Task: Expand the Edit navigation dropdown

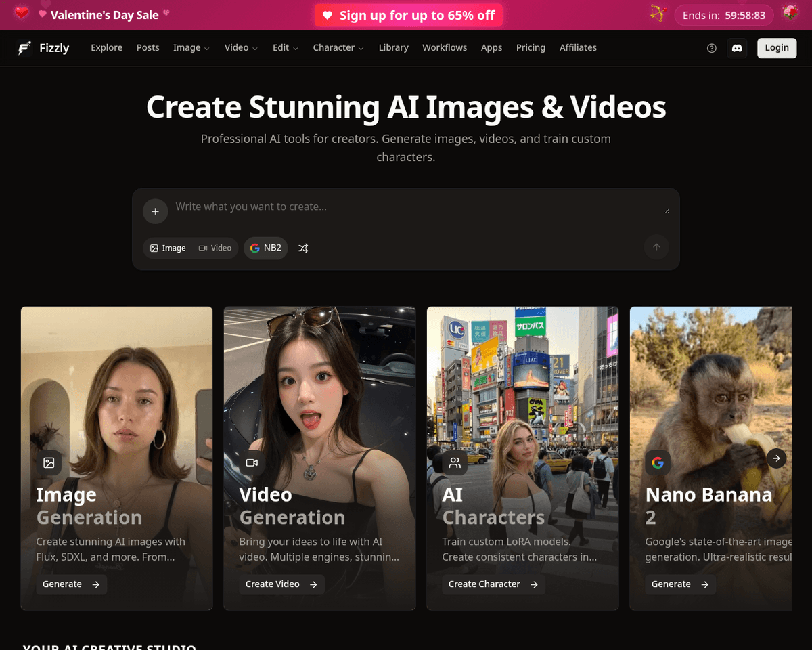Action: [x=285, y=48]
